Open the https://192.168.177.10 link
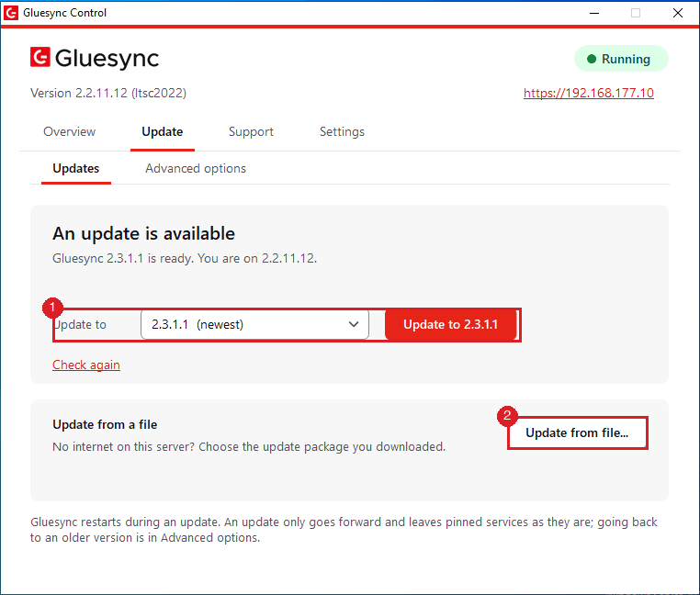The width and height of the screenshot is (700, 595). point(589,93)
